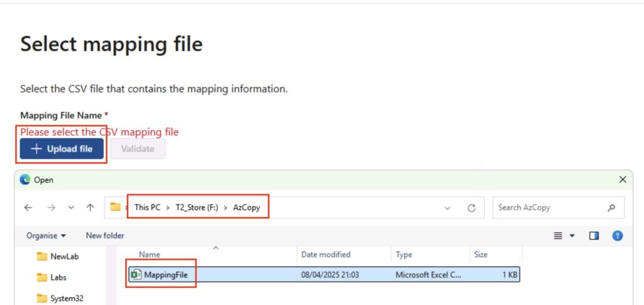This screenshot has width=644, height=305.
Task: Open the dialog help icon
Action: [x=618, y=236]
